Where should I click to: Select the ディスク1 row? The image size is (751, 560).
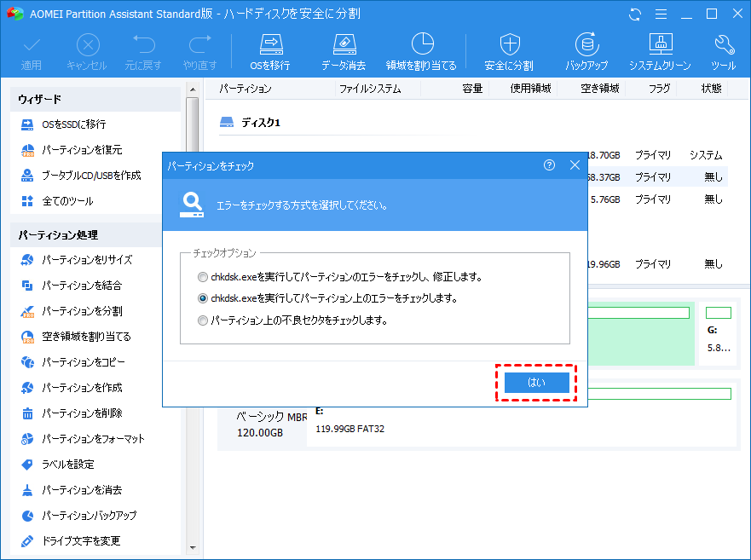(x=250, y=123)
